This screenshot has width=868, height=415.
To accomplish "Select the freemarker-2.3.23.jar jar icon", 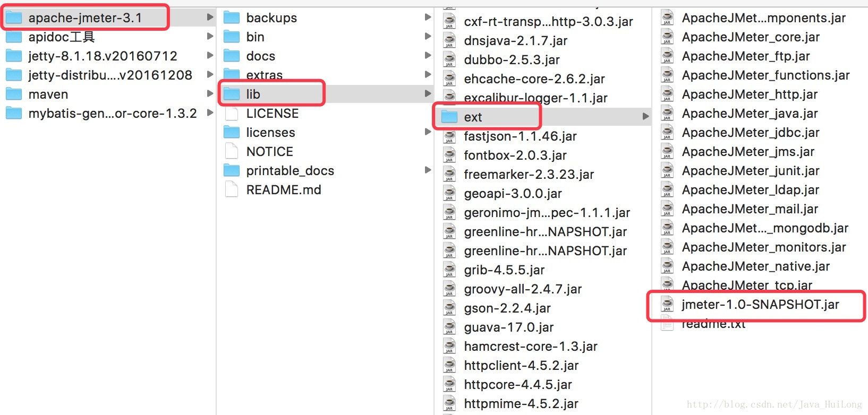I will tap(449, 174).
